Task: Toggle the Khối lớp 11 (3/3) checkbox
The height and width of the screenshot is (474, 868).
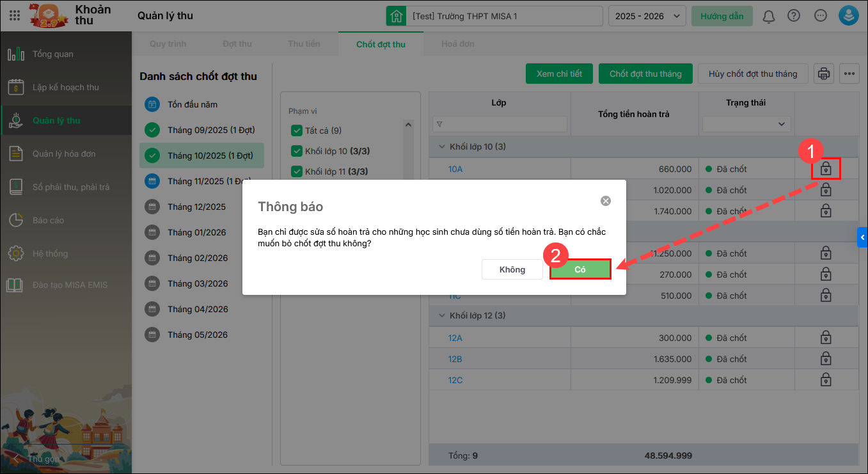Action: (x=296, y=171)
